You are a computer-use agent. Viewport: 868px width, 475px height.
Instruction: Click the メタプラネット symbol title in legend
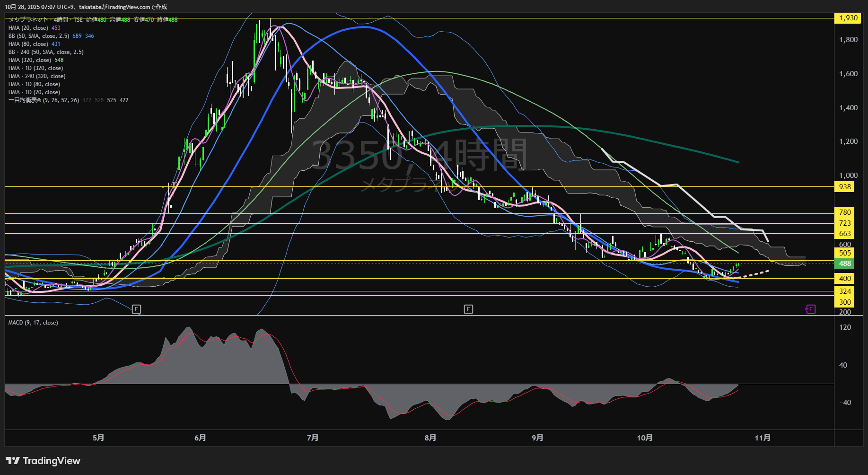[x=28, y=20]
